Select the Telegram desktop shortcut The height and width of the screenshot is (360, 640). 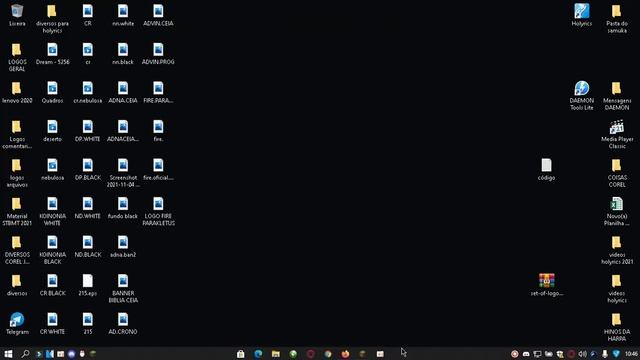(17, 324)
